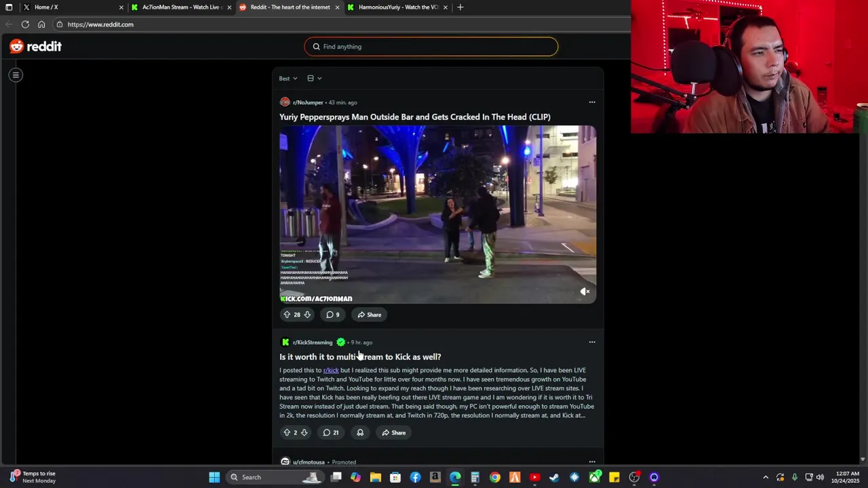The width and height of the screenshot is (868, 488).
Task: Open the Is it worth it to multistream post
Action: coord(360,357)
